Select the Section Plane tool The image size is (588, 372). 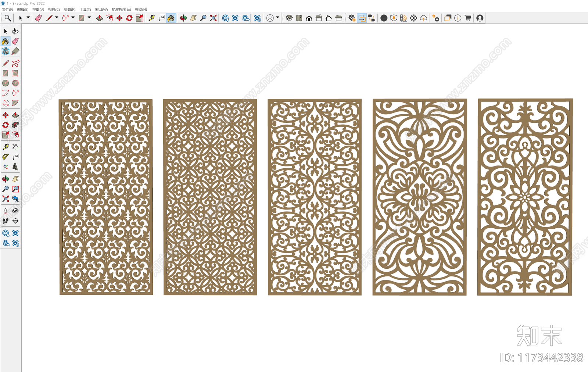coord(15,221)
